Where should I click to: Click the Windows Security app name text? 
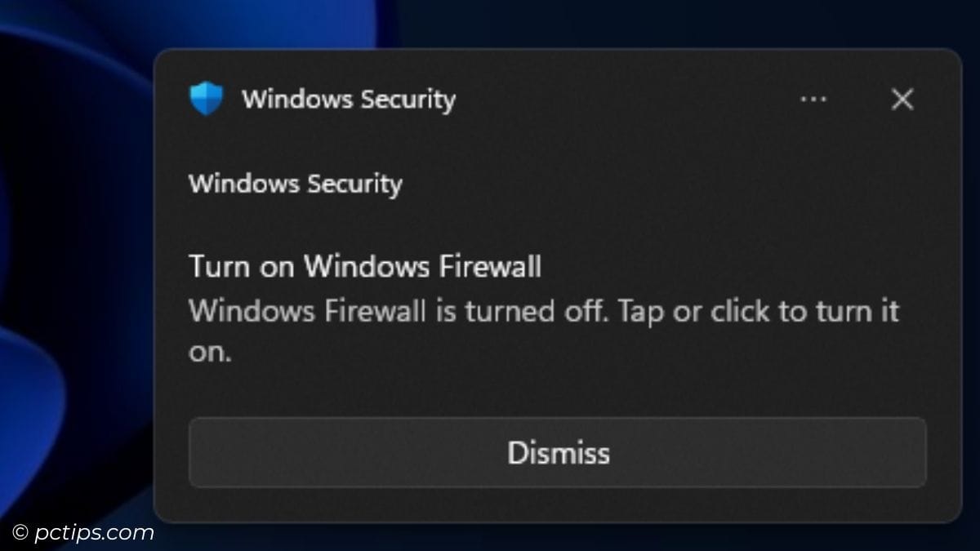(x=350, y=100)
